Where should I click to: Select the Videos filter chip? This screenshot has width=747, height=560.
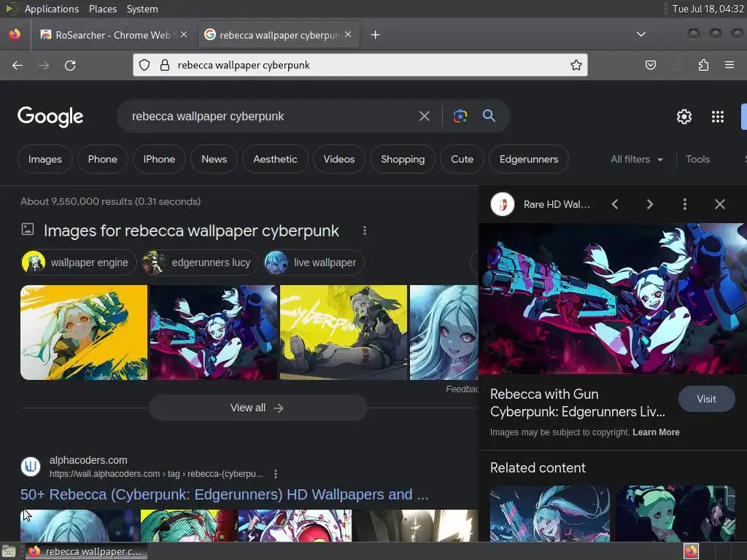(339, 159)
